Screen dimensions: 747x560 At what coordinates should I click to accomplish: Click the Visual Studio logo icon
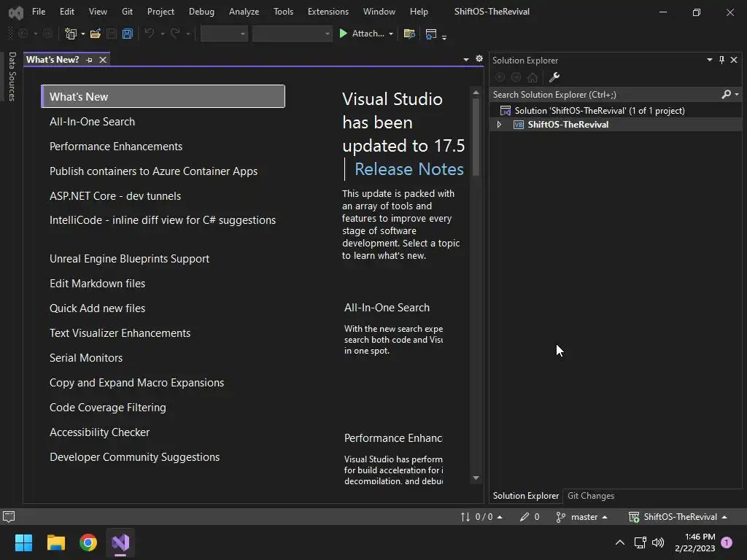pyautogui.click(x=16, y=12)
